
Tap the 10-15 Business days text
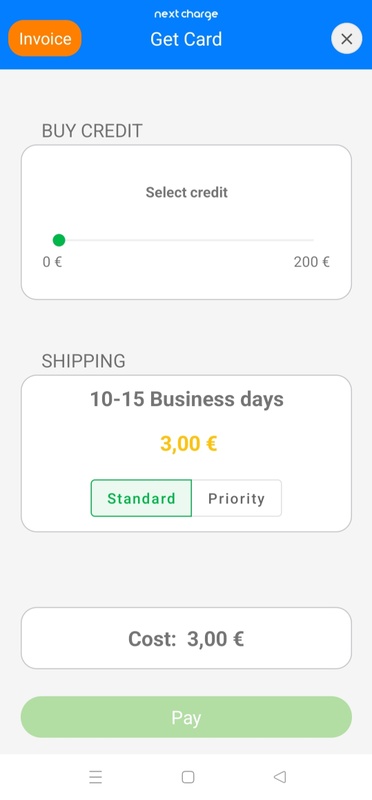187,399
